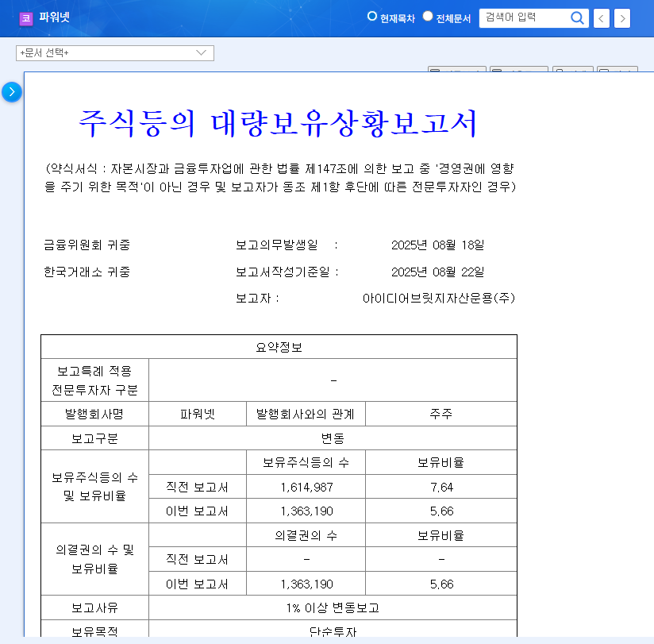Click the date 2025년 08월 22일

coord(437,272)
